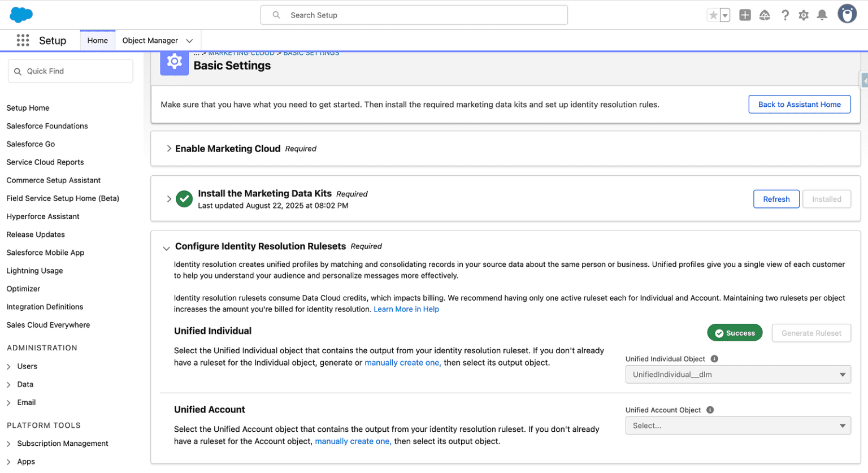Open the user profile avatar
This screenshot has width=868, height=473.
(x=847, y=14)
